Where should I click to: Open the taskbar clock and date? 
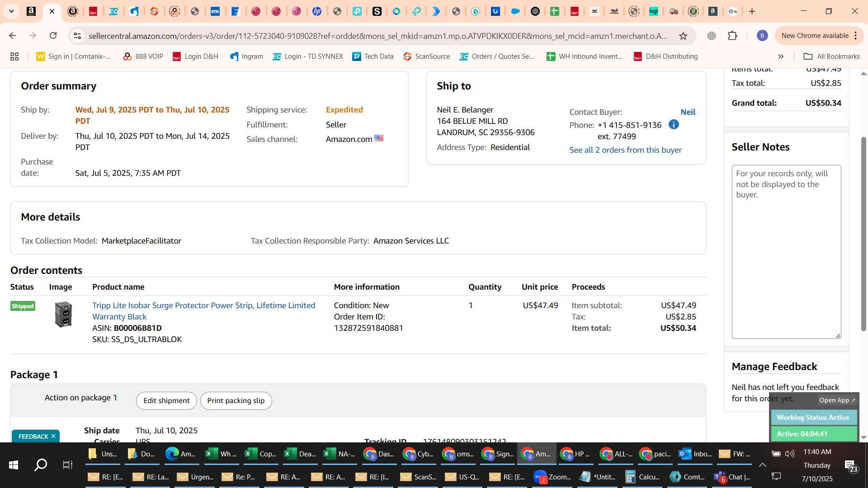pos(817,465)
